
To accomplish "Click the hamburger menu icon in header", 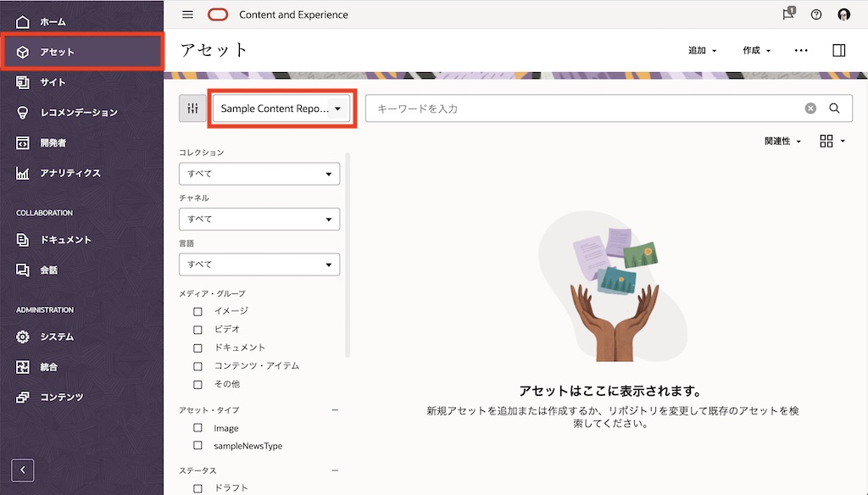I will tap(188, 14).
